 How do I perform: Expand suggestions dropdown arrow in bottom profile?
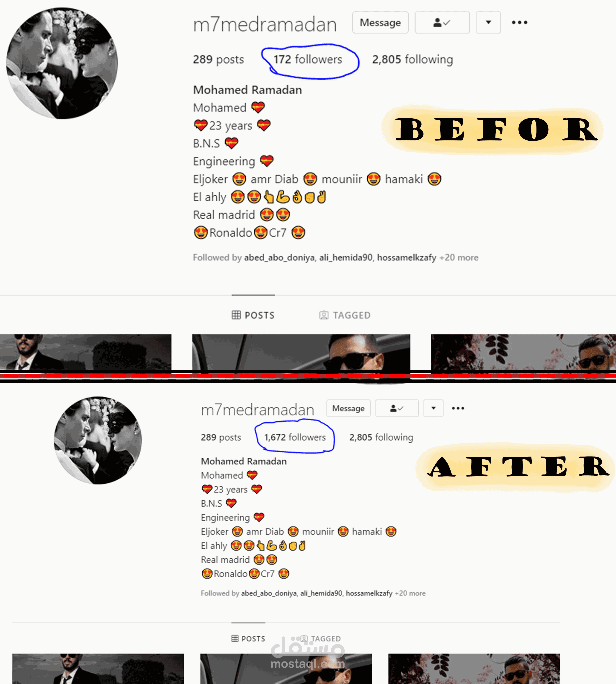tap(433, 408)
